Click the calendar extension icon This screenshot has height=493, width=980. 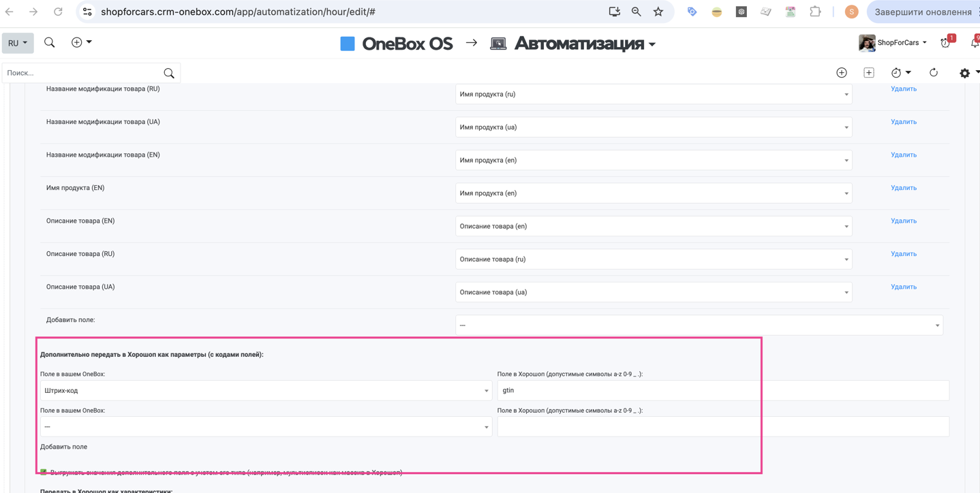click(790, 12)
